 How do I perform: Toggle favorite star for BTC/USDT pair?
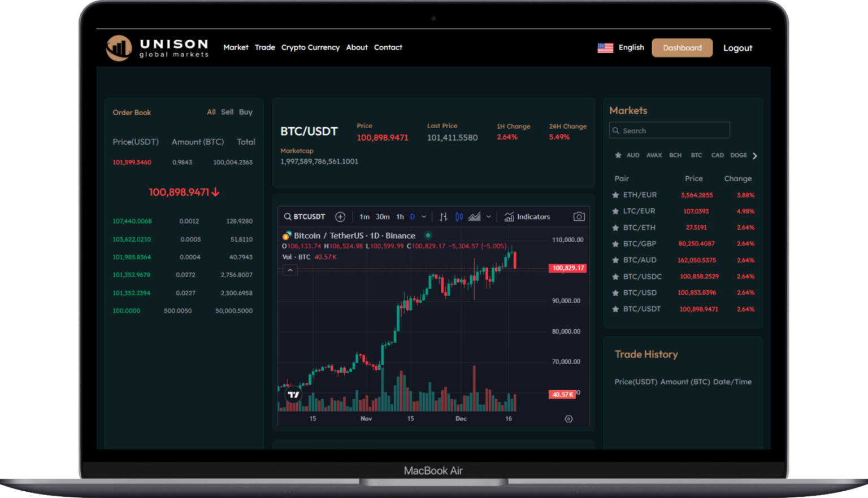tap(615, 309)
